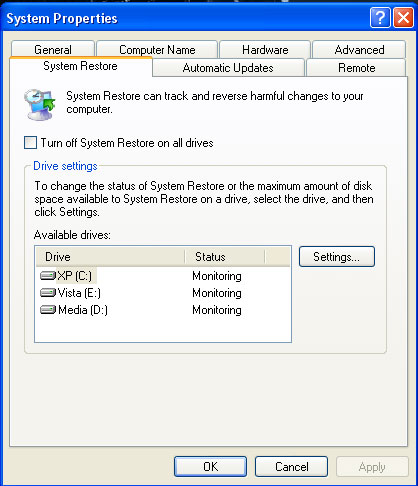Confirm with the OK button
Screen dimensions: 418x486
coord(210,466)
